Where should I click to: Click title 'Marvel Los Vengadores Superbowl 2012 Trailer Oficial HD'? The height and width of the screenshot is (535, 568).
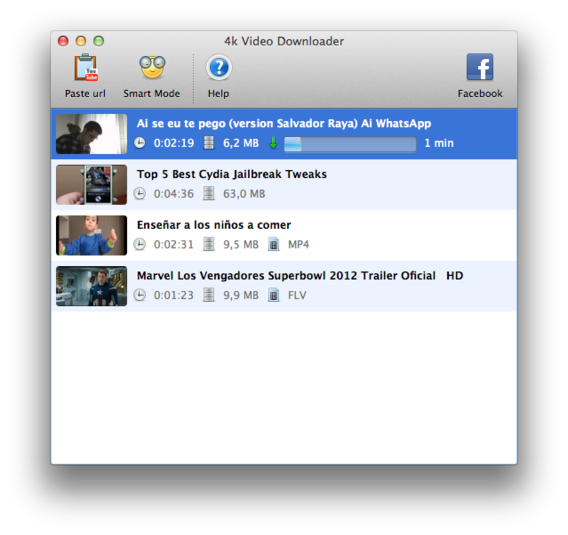tap(300, 276)
